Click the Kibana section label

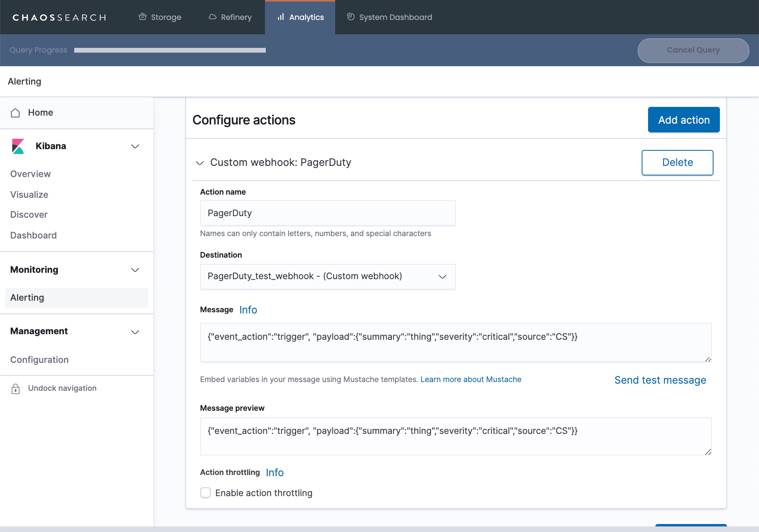pos(51,146)
